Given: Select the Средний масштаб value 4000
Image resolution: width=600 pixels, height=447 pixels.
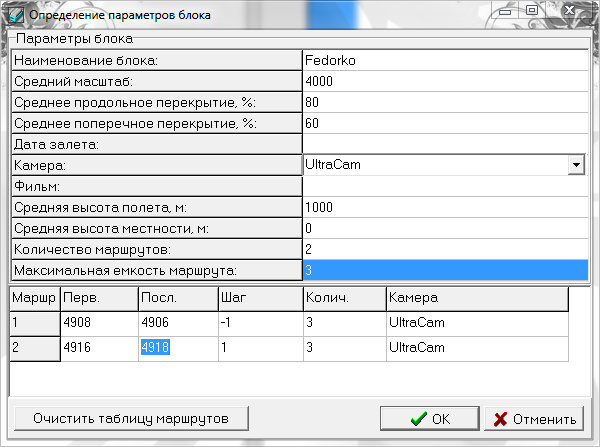Looking at the screenshot, I should [445, 82].
